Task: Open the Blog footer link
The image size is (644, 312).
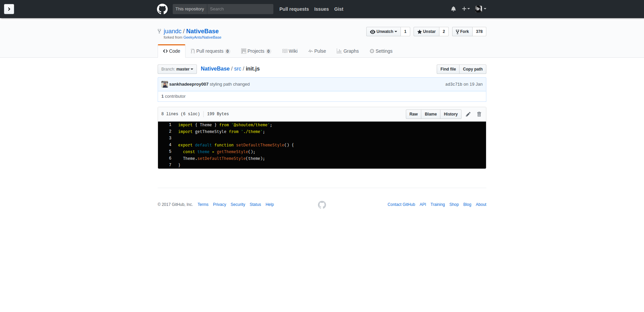Action: (467, 205)
